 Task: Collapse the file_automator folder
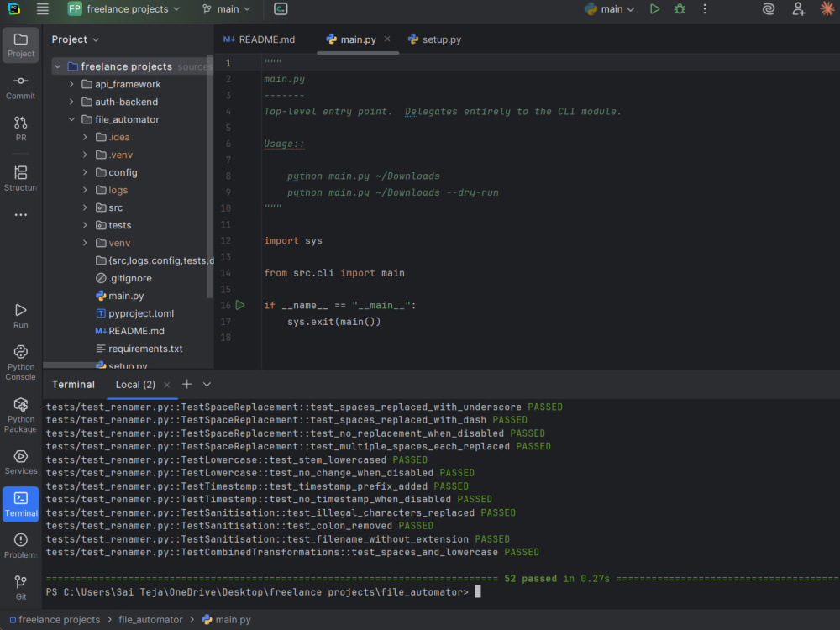coord(71,119)
